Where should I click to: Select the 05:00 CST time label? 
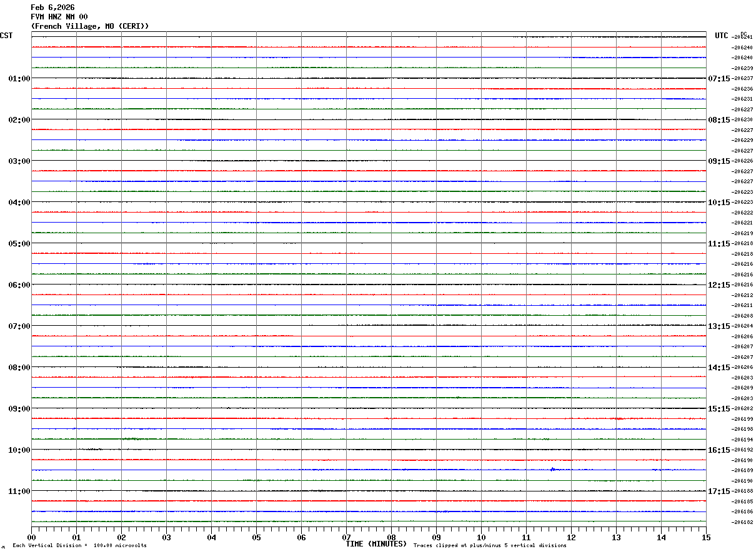19,243
